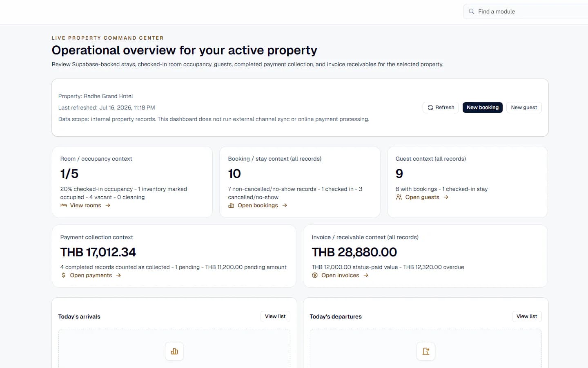Click the Invoice / receivable context label
588x368 pixels.
click(x=365, y=237)
